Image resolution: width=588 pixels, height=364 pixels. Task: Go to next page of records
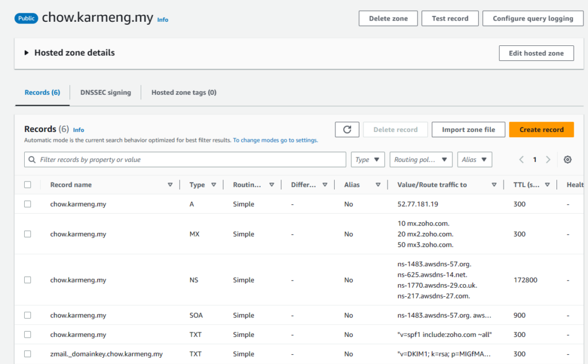click(548, 160)
